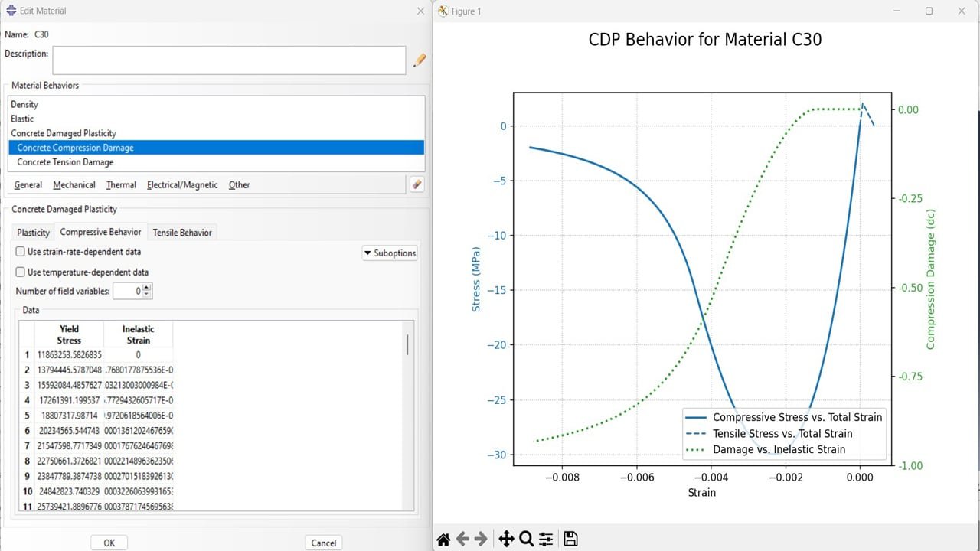The image size is (980, 551).
Task: Click the pencil icon to edit description
Action: 419,60
